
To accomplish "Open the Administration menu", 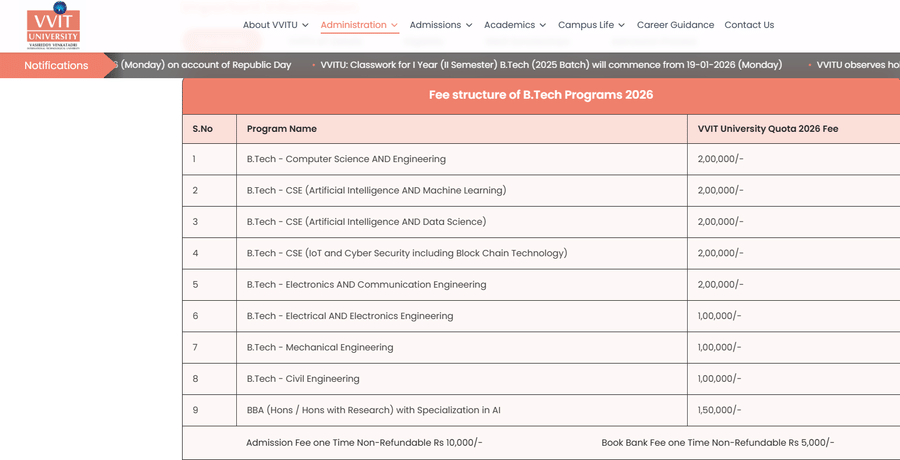I will click(x=359, y=25).
